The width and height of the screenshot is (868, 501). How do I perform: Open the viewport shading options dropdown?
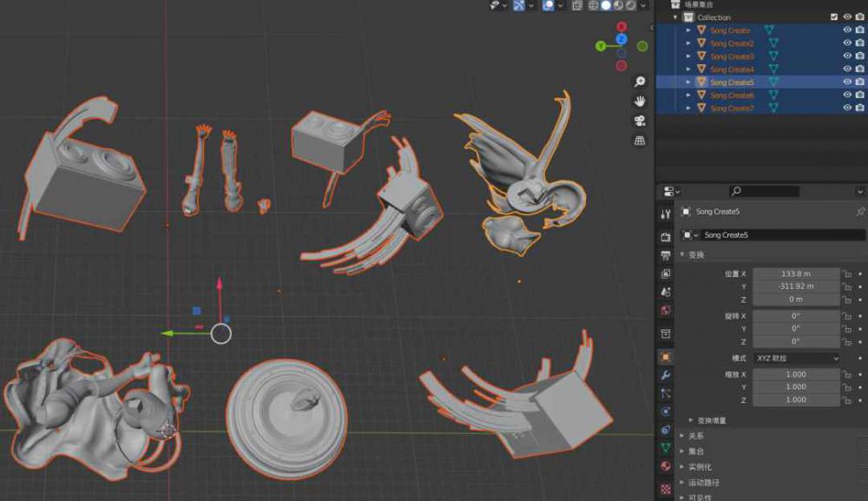[642, 5]
